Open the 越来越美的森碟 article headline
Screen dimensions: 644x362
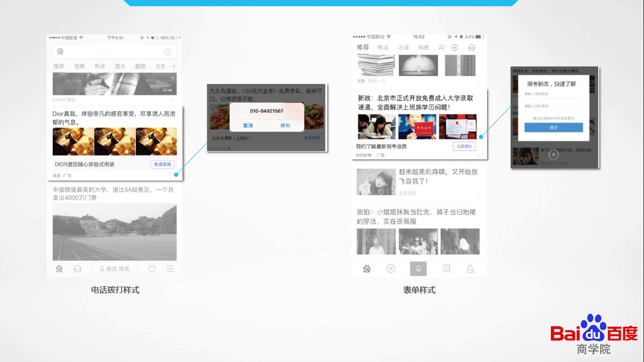(x=439, y=176)
